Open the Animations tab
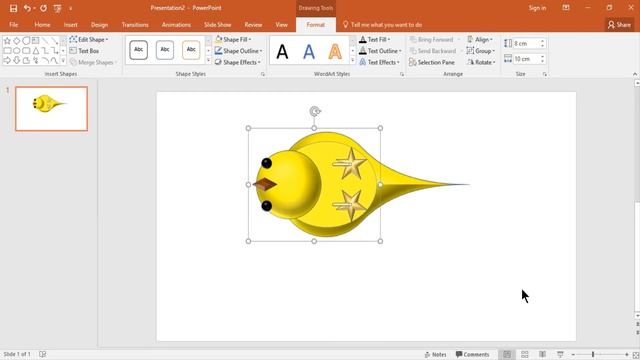 176,25
